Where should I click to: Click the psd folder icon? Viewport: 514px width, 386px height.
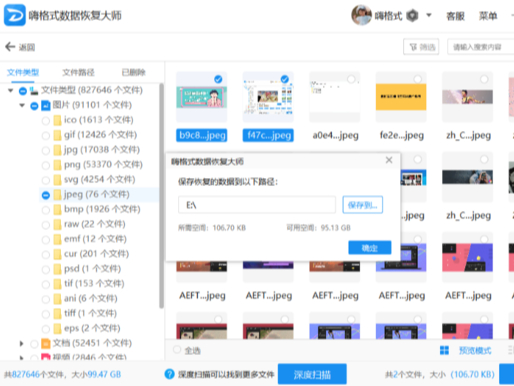(57, 269)
